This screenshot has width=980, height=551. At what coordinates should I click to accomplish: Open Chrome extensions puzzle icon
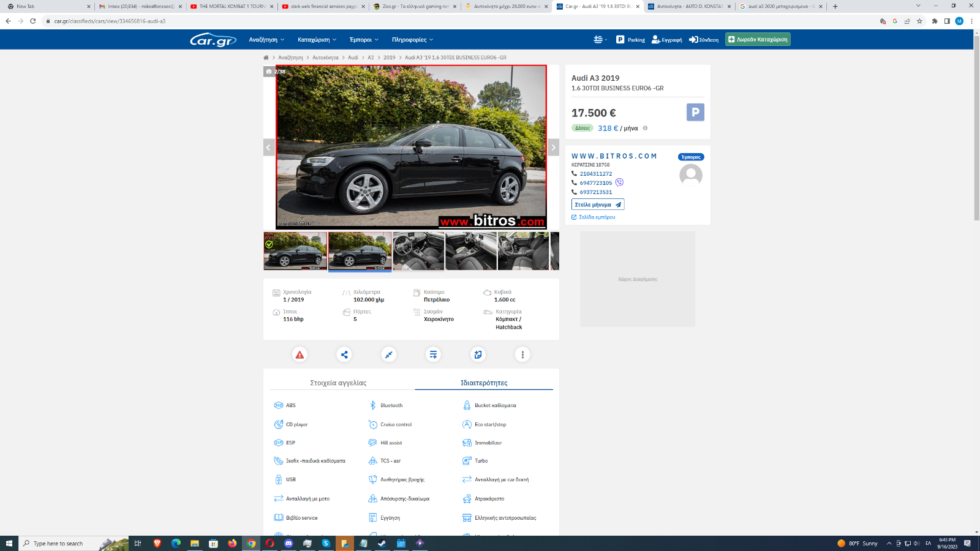tap(935, 21)
